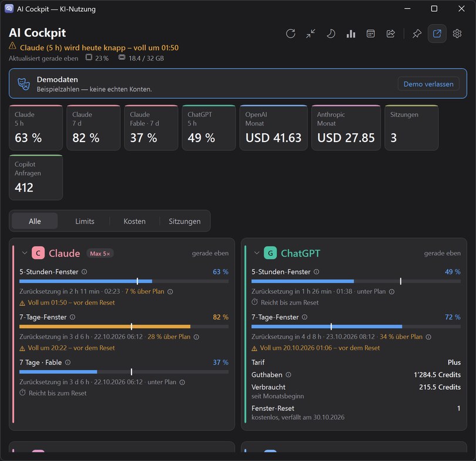
Task: Switch to compact view with collapse arrows icon
Action: coord(310,33)
